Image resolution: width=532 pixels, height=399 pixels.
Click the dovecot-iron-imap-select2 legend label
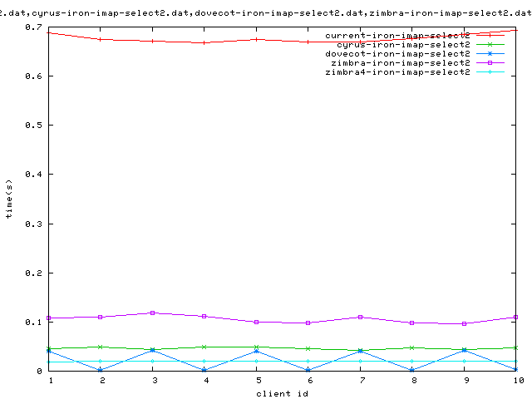(x=397, y=54)
